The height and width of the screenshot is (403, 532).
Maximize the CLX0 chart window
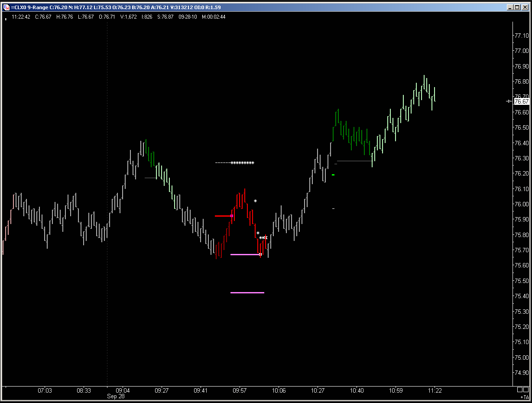[x=517, y=7]
